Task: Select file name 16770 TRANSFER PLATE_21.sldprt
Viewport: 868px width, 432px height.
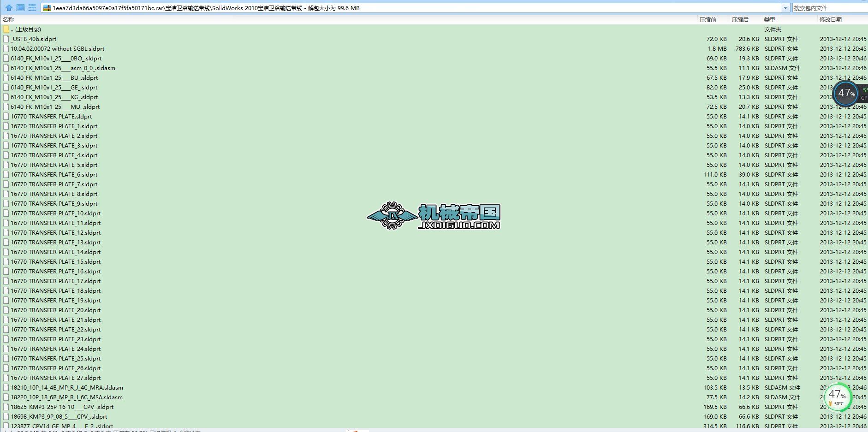Action: tap(55, 320)
